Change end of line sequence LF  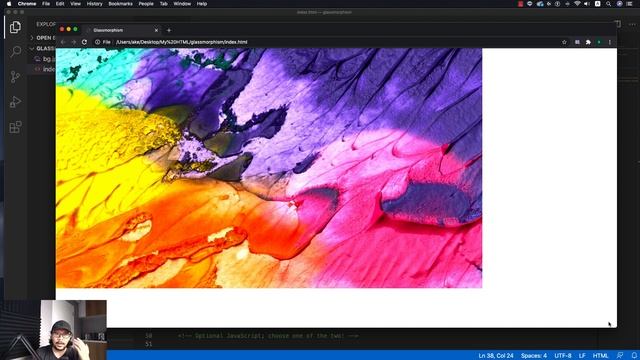tap(582, 356)
